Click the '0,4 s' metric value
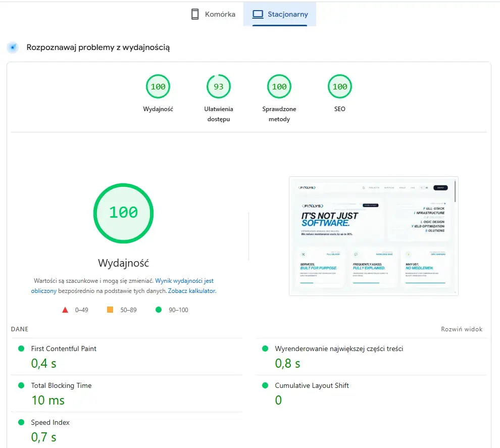This screenshot has width=500, height=448. click(x=43, y=364)
